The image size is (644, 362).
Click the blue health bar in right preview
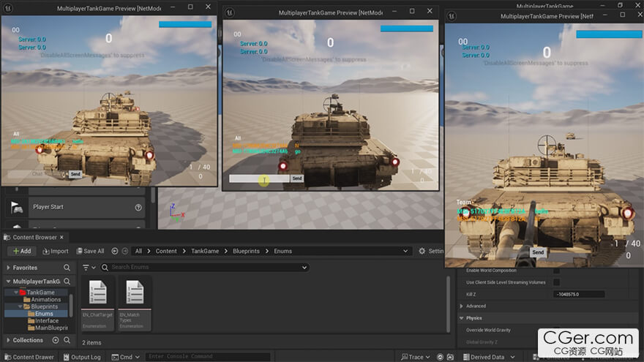click(609, 34)
